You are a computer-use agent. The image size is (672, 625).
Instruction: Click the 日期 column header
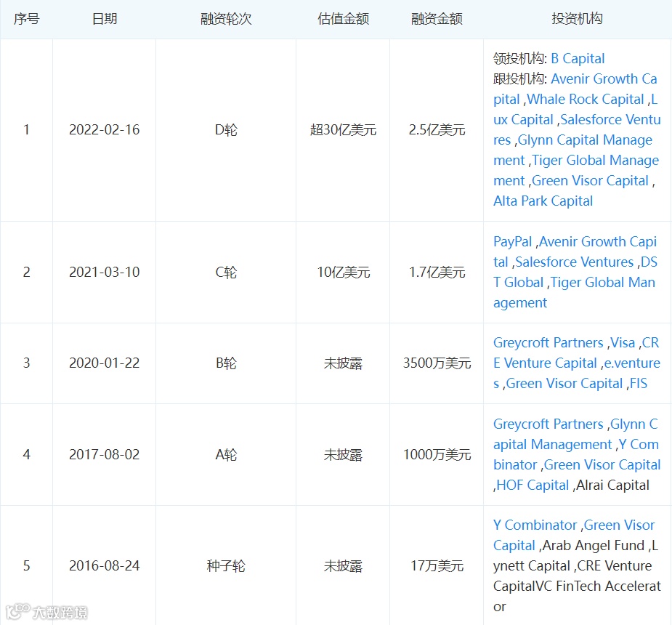point(105,19)
